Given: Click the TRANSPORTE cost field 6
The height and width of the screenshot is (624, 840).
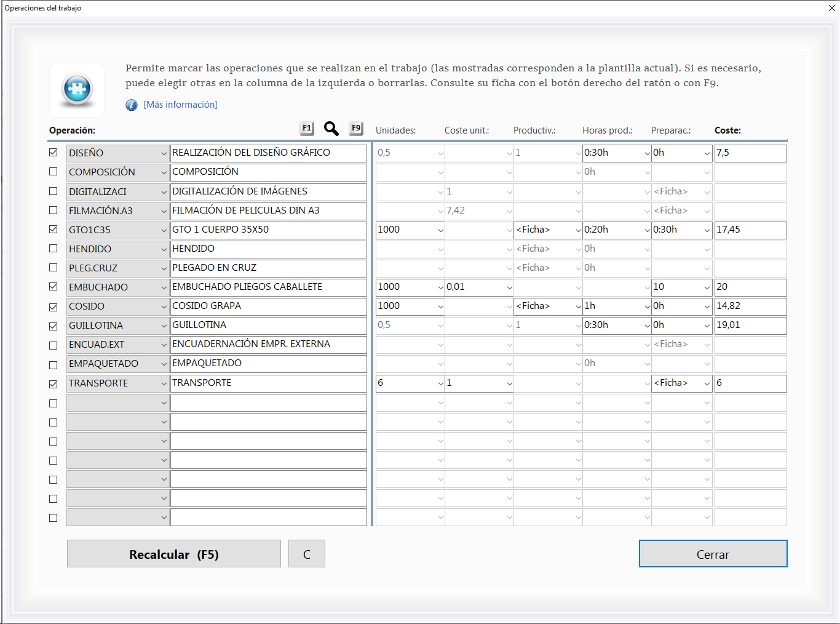Looking at the screenshot, I should click(x=751, y=383).
